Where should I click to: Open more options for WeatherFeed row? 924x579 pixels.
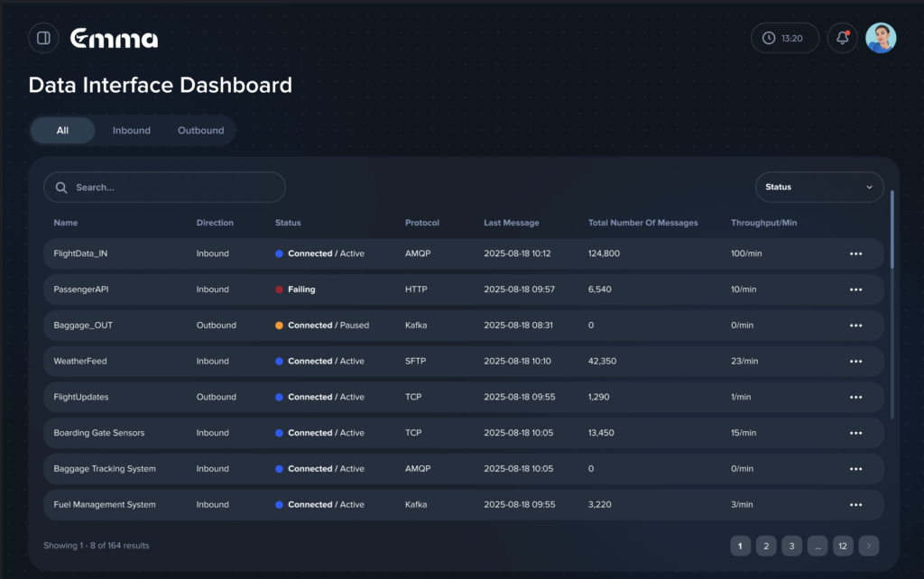855,362
